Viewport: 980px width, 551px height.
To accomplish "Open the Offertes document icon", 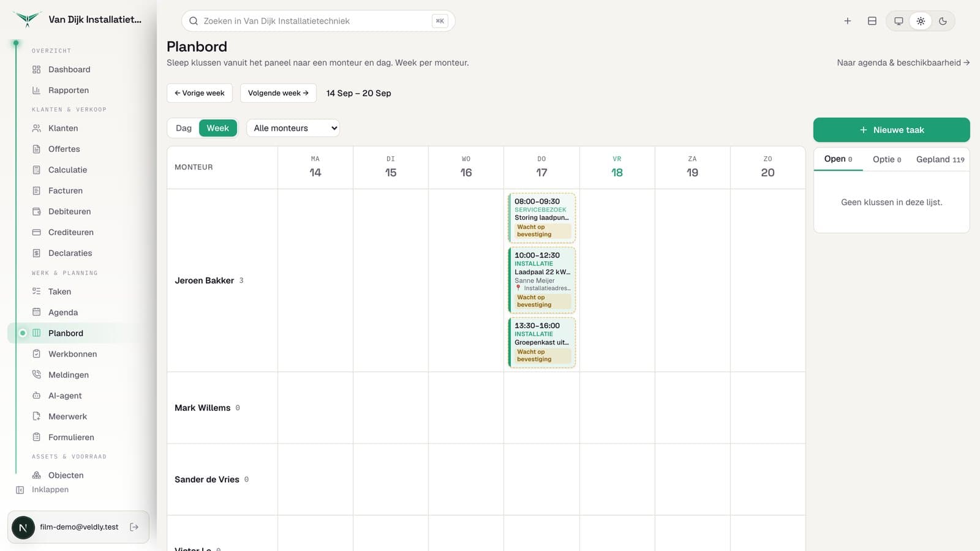I will 36,149.
